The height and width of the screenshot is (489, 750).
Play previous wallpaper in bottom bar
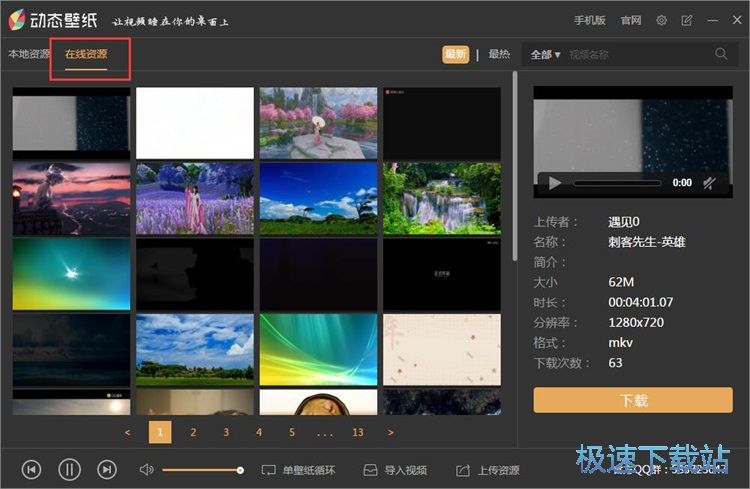click(31, 469)
